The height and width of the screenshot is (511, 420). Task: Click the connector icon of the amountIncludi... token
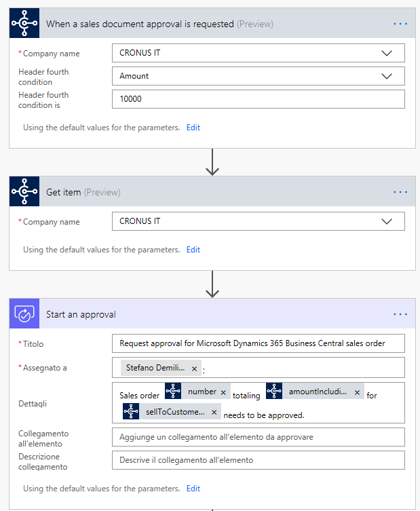(x=274, y=391)
